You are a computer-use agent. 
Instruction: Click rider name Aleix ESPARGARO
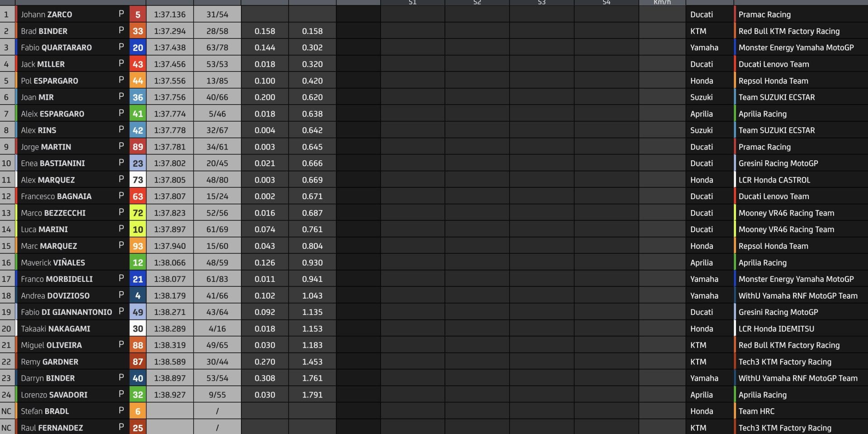tap(52, 114)
